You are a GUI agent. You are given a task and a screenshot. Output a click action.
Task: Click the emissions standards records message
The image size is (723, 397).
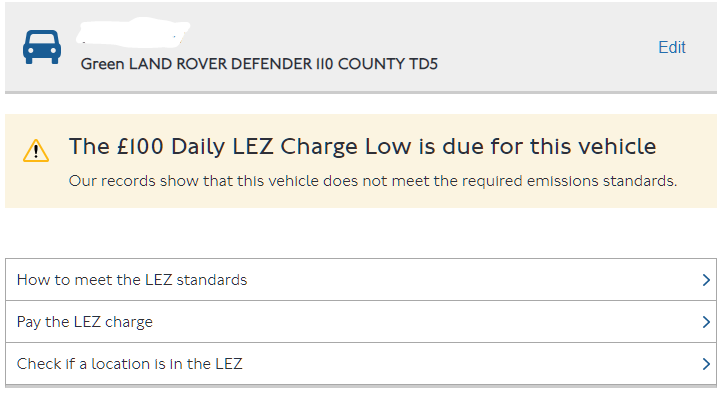click(x=373, y=181)
